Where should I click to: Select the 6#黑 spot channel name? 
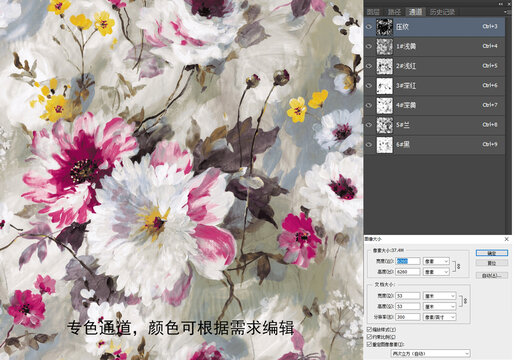click(x=403, y=145)
